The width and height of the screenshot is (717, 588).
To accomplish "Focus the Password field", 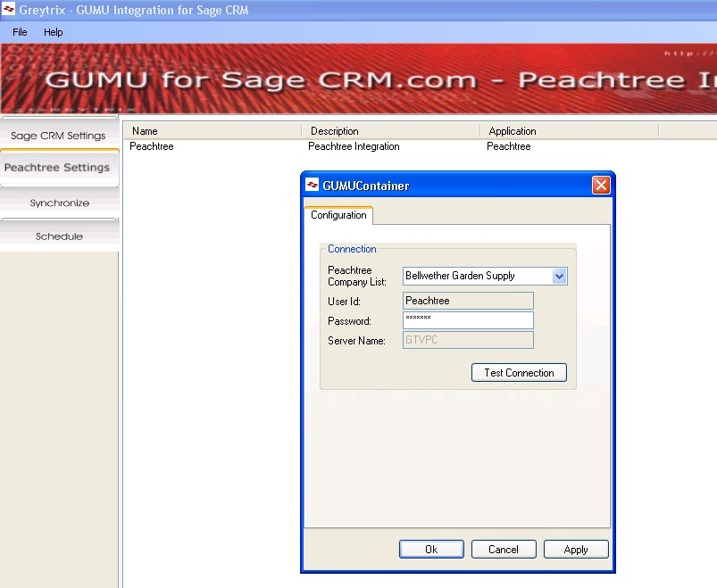I will [468, 320].
